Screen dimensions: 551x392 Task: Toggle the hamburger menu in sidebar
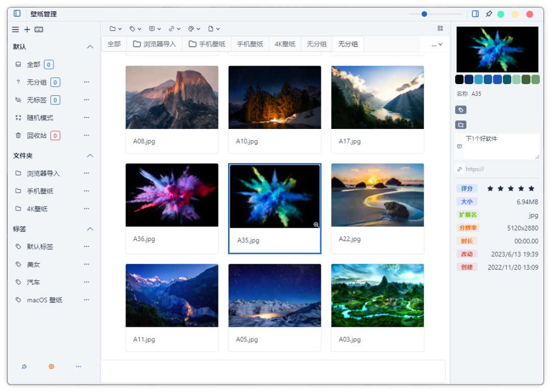pyautogui.click(x=16, y=30)
